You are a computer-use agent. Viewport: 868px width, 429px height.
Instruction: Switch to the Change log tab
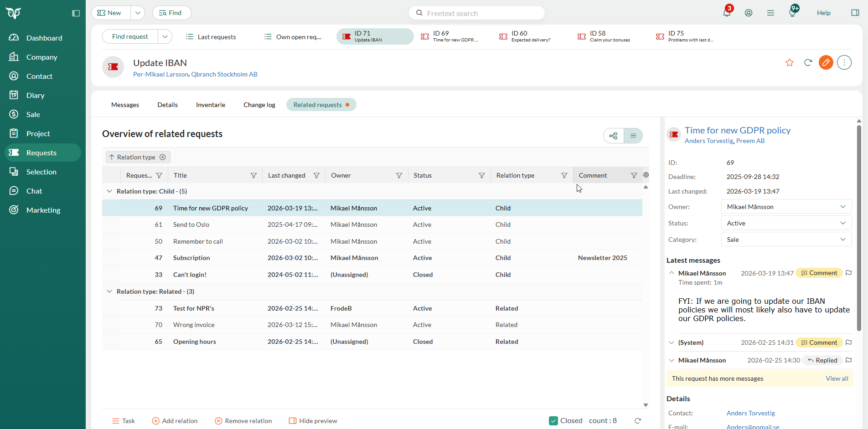pyautogui.click(x=259, y=105)
